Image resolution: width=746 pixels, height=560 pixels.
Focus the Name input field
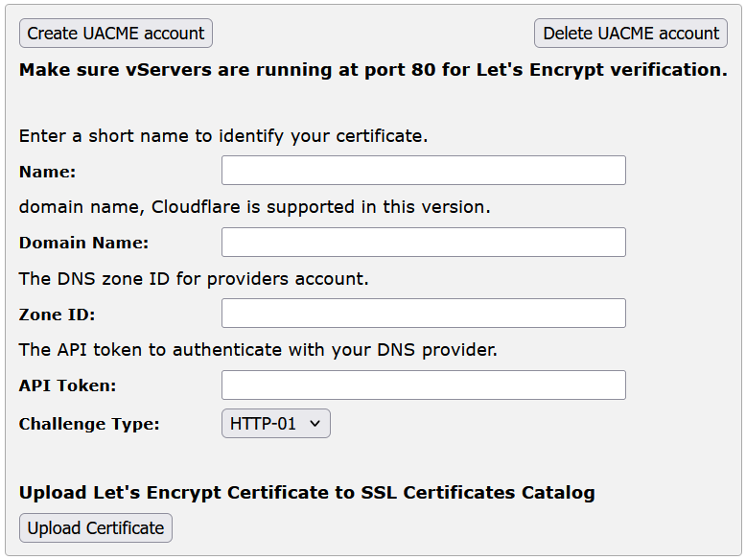click(x=423, y=171)
